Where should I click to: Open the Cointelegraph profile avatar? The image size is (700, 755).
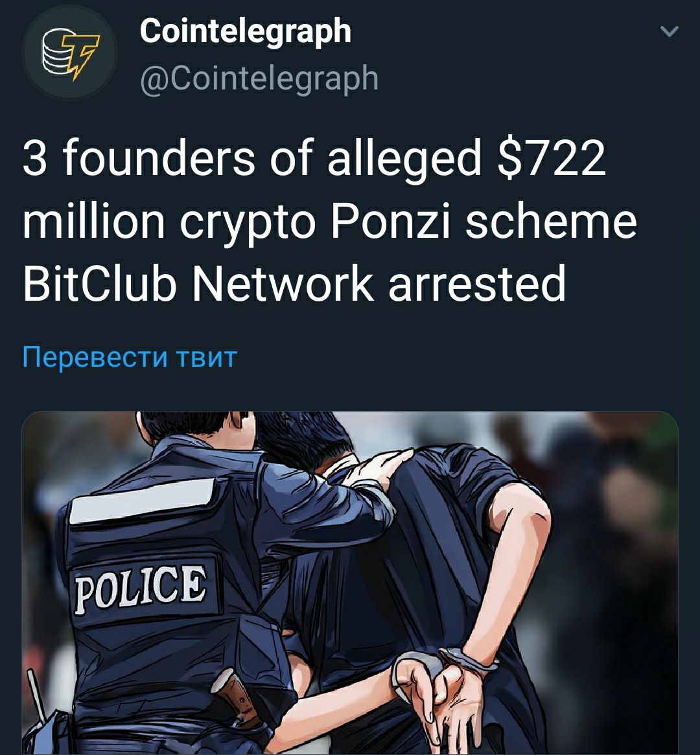[x=70, y=52]
